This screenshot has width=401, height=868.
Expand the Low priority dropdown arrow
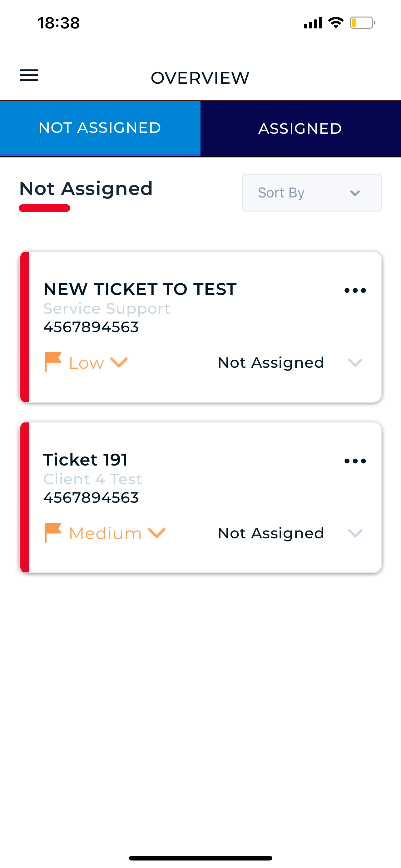119,362
